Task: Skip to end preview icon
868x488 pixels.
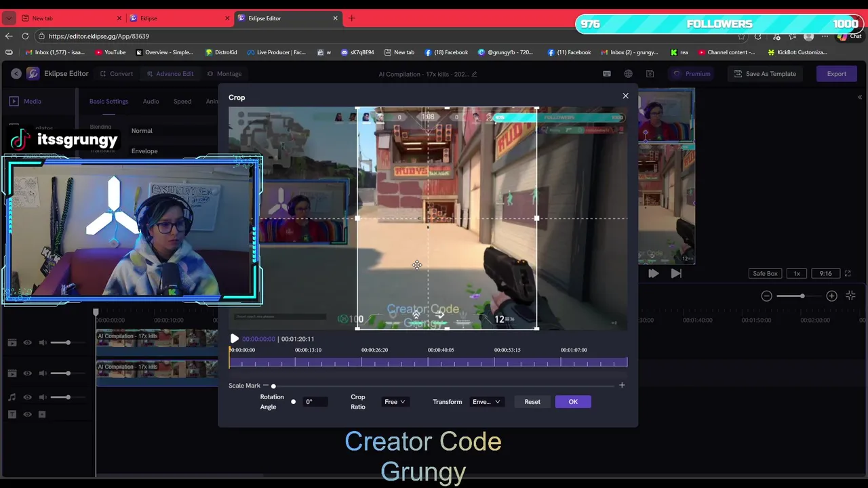Action: tap(676, 274)
